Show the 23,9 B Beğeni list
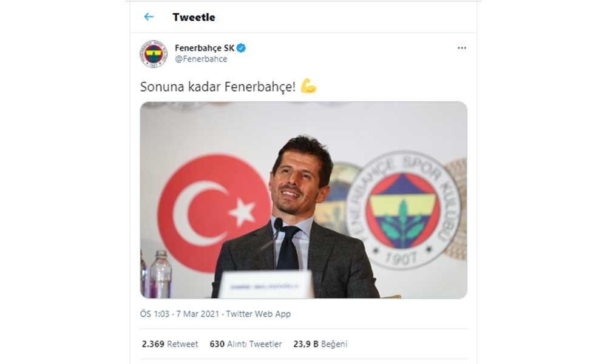The width and height of the screenshot is (607, 364). tap(320, 344)
